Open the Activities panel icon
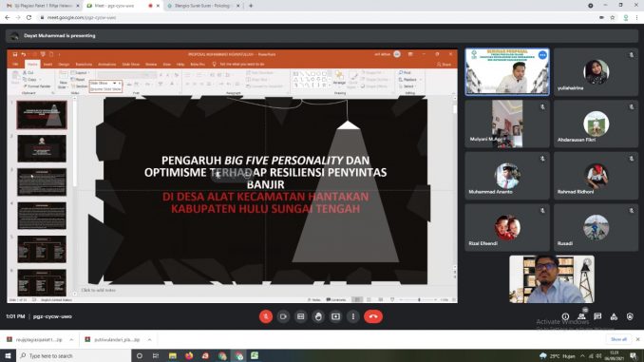 pos(614,316)
